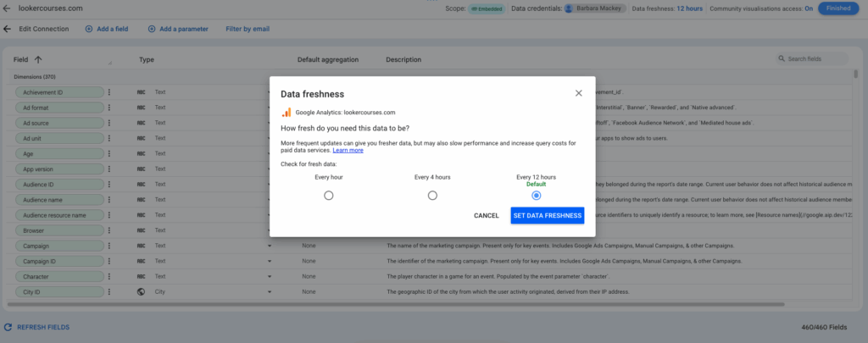Click the Refresh Fields icon
Viewport: 868px width, 343px height.
tap(8, 327)
